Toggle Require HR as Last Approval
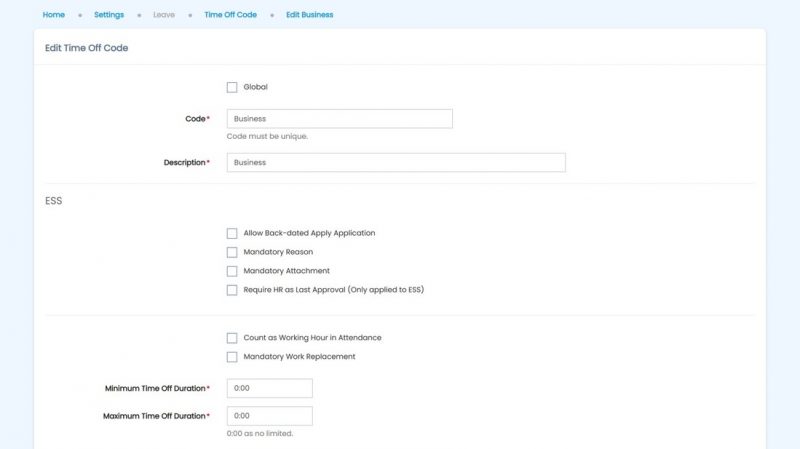The height and width of the screenshot is (449, 800). (232, 290)
